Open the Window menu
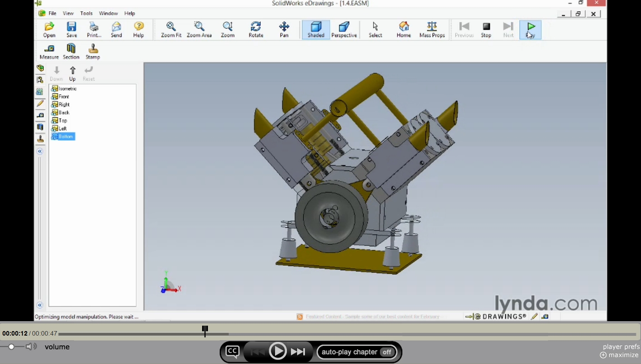641x364 pixels. pos(108,14)
